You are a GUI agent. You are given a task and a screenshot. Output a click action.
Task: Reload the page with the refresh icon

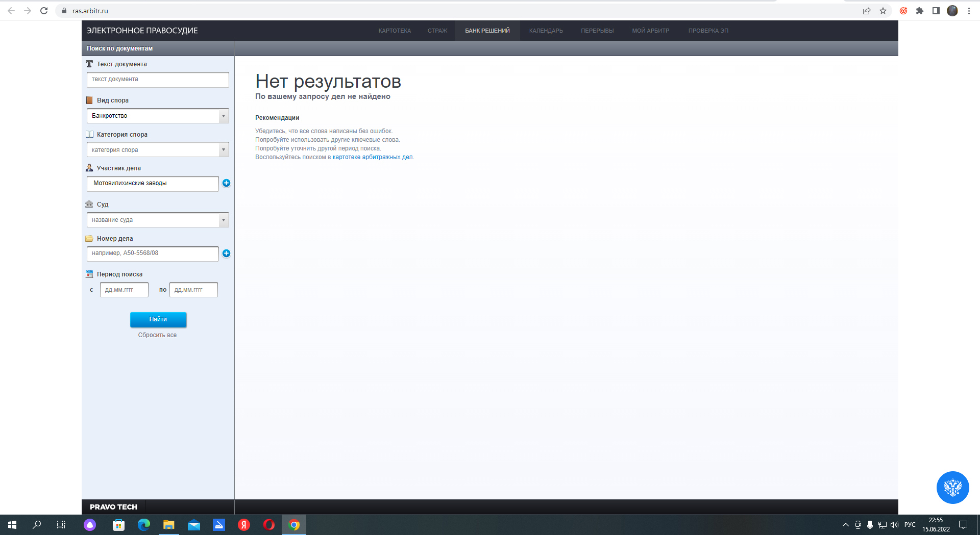click(x=44, y=11)
